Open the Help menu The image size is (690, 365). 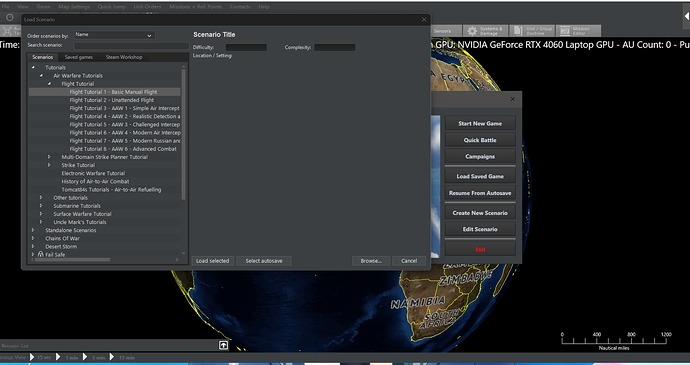(264, 7)
